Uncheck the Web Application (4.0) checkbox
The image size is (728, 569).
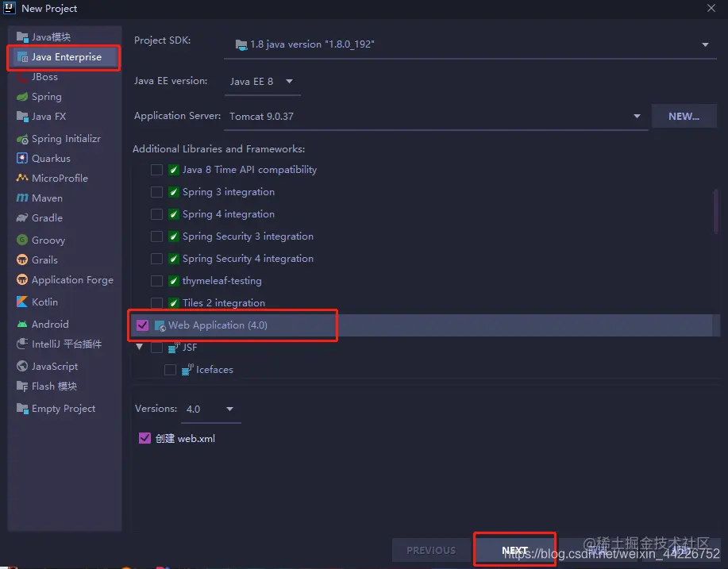coord(143,325)
